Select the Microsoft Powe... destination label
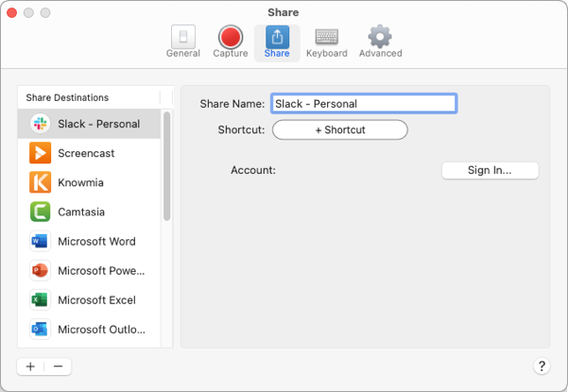This screenshot has height=392, width=568. coord(101,270)
